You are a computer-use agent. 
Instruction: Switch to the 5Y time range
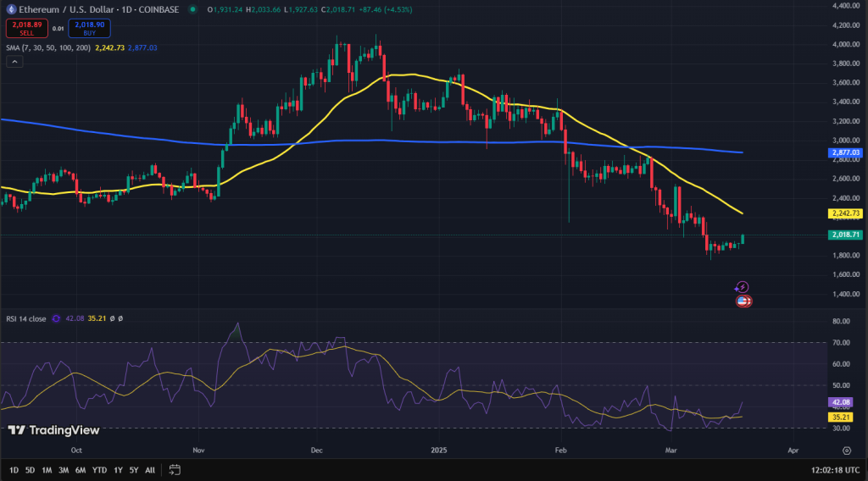pos(133,470)
